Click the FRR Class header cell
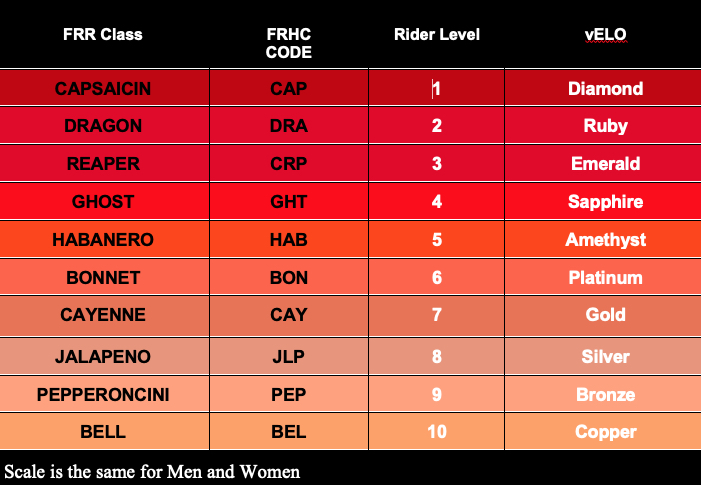The width and height of the screenshot is (701, 485). 103,35
